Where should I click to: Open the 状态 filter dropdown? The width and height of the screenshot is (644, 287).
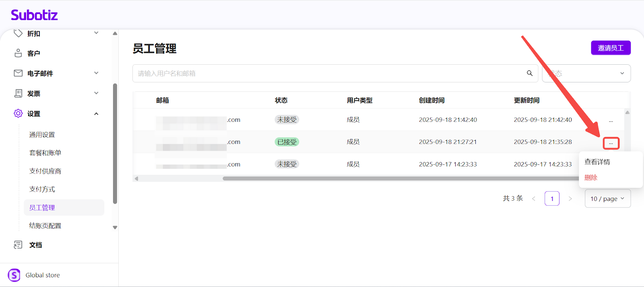[x=586, y=74]
